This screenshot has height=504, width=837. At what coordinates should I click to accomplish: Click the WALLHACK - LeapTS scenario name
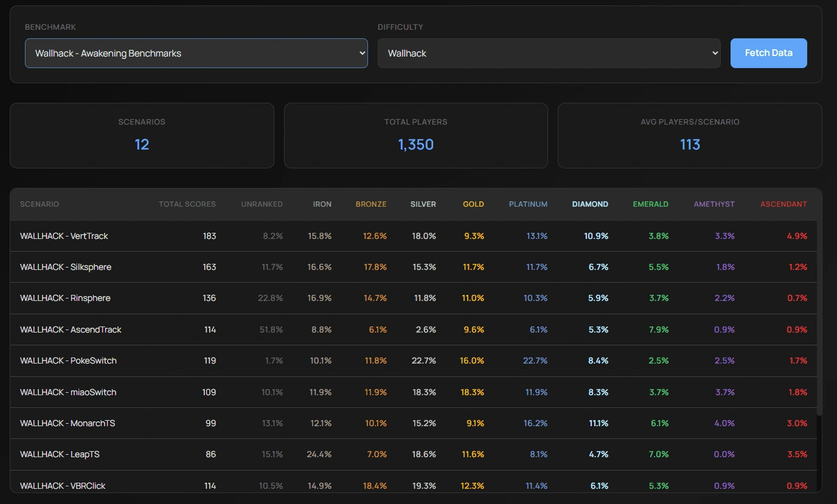60,454
